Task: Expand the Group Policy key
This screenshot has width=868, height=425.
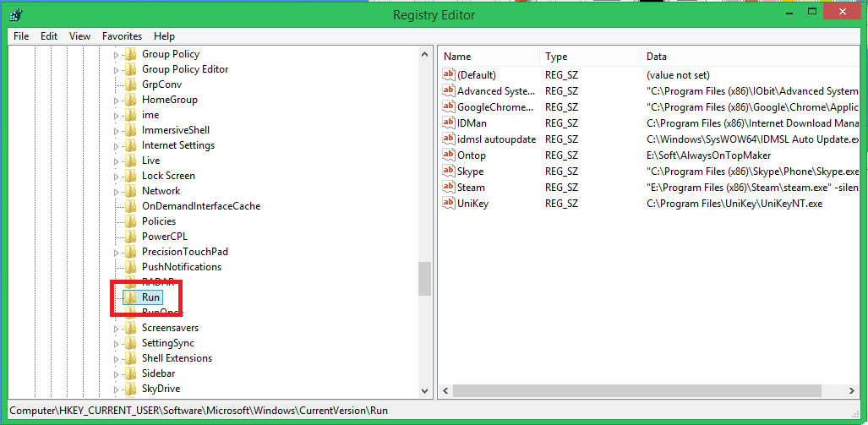Action: tap(116, 55)
